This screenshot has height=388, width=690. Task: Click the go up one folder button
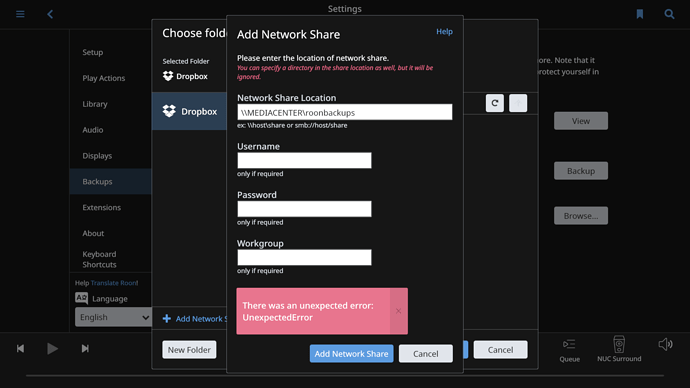click(x=518, y=103)
